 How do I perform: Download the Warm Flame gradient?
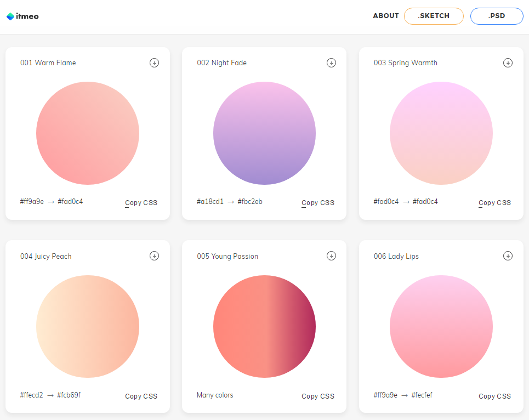[x=155, y=63]
